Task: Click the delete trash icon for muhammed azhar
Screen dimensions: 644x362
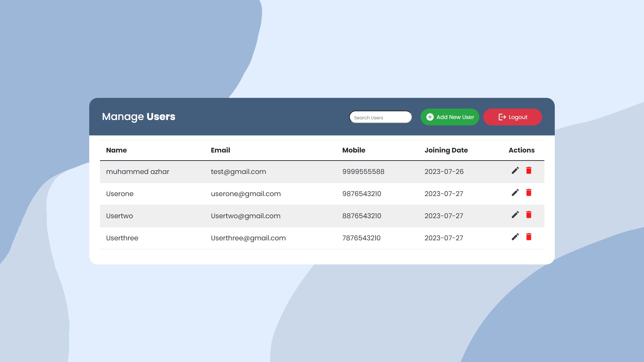Action: [529, 171]
